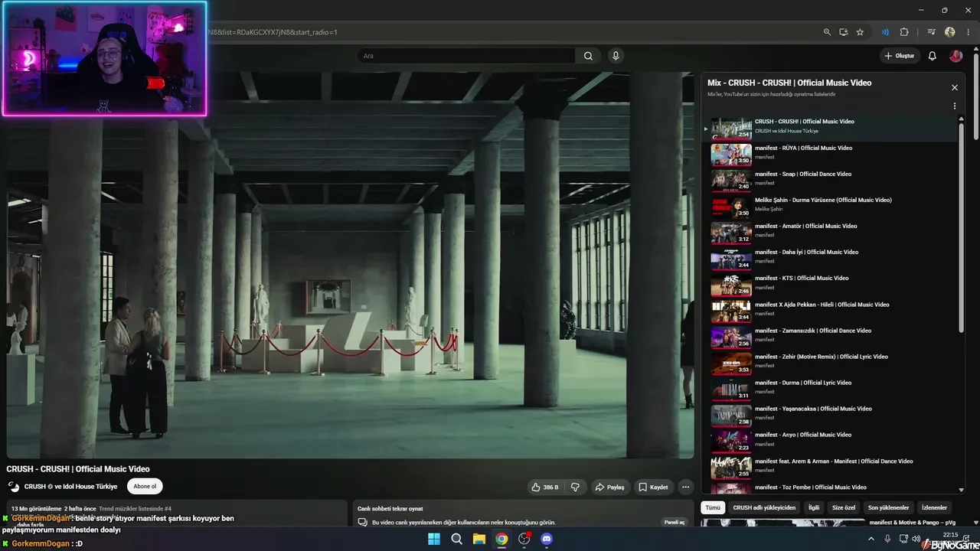980x551 pixels.
Task: Open the Windows Start menu
Action: click(434, 539)
